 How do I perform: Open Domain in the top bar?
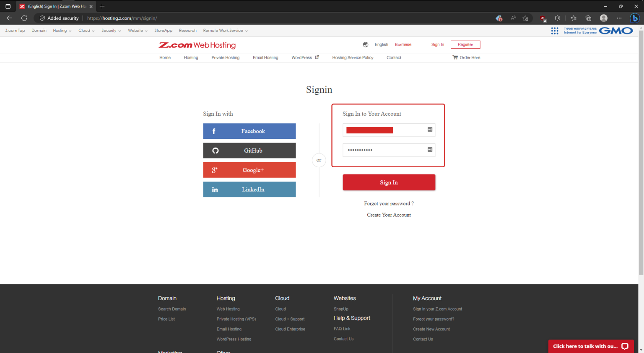point(39,31)
